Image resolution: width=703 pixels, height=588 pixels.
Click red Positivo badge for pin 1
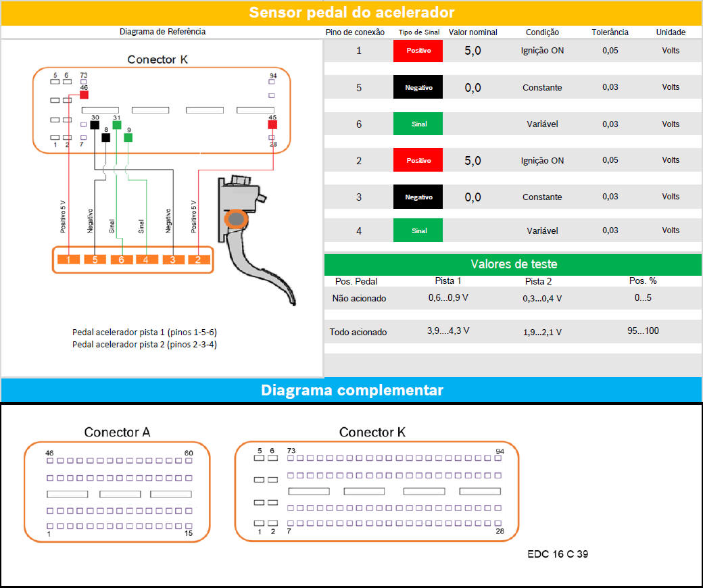pos(418,51)
